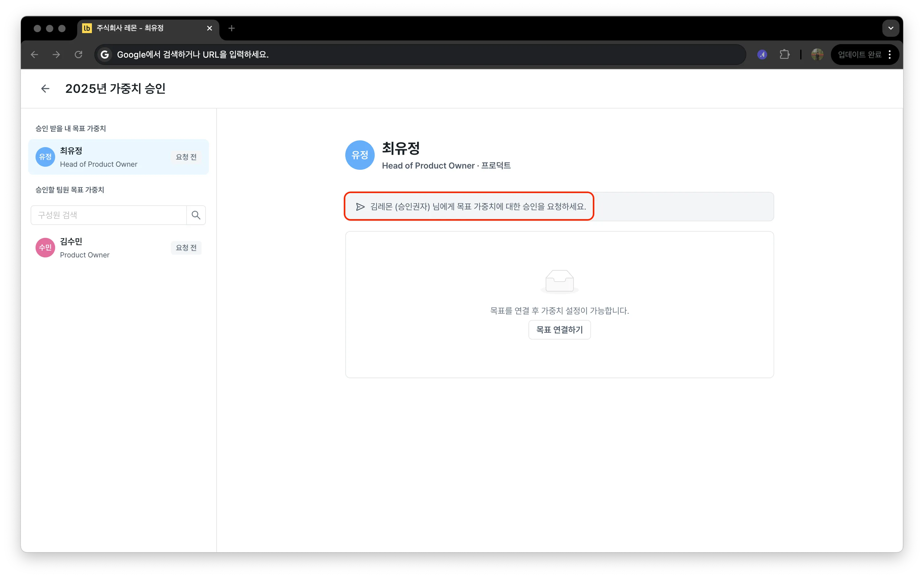Click the member search magnifier icon

coord(196,215)
